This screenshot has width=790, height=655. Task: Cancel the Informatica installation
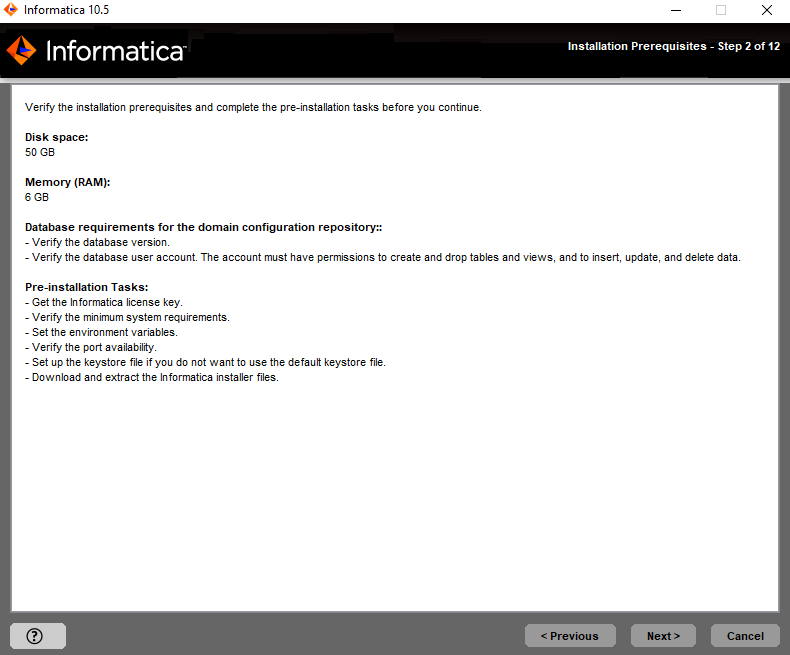745,636
